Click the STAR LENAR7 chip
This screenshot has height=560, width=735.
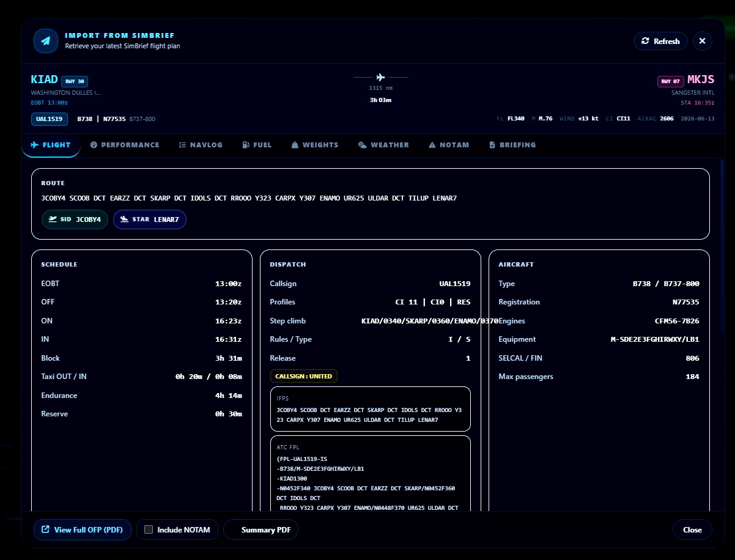[150, 219]
